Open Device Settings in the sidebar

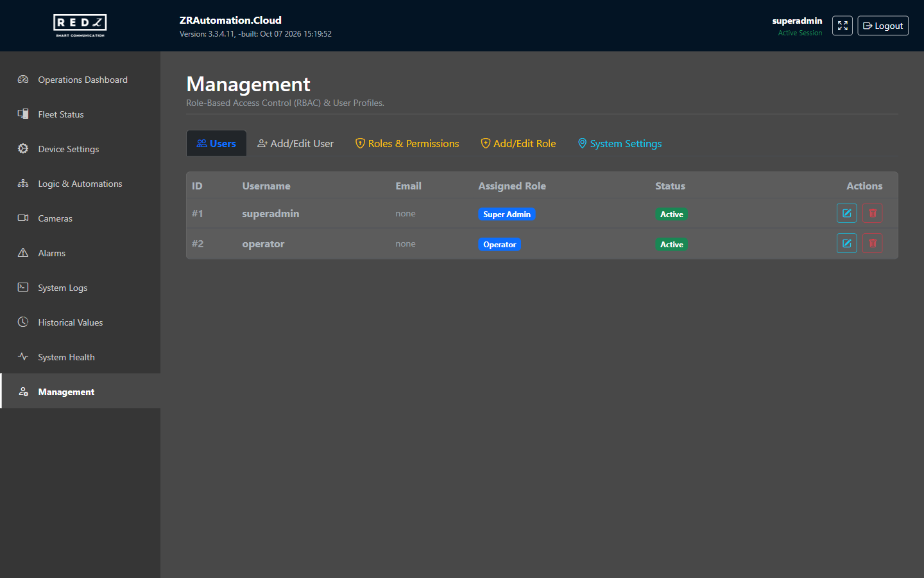pos(80,149)
